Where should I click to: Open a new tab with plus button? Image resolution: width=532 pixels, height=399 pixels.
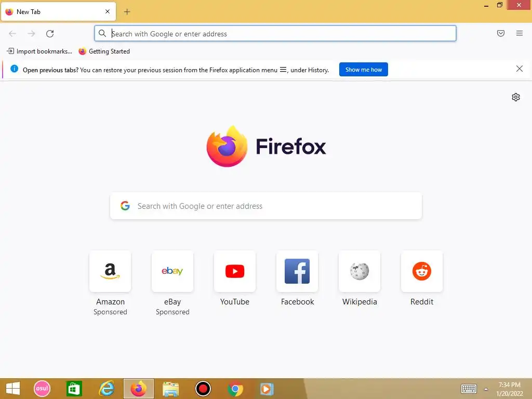coord(127,12)
